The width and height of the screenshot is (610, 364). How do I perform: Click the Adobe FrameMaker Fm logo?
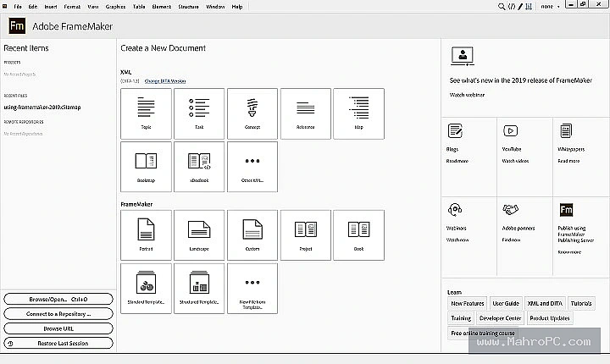[x=17, y=26]
